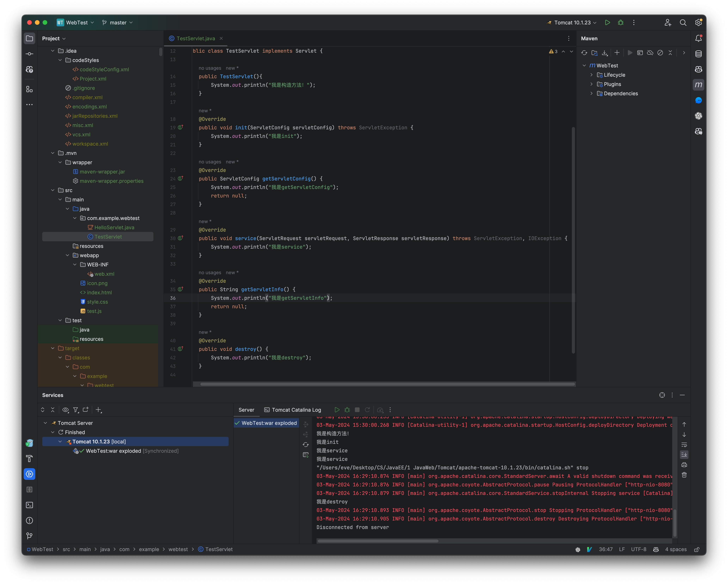Click the console horizontal scrollbar

[x=378, y=541]
